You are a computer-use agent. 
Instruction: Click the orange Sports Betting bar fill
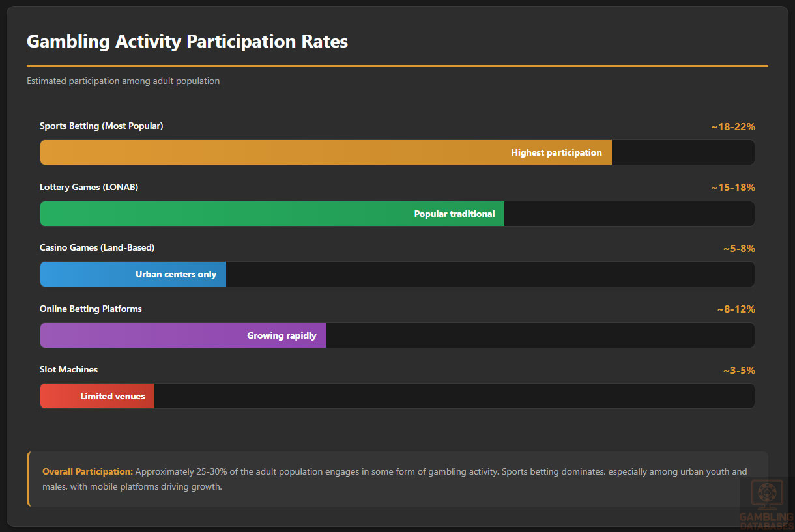(x=326, y=152)
